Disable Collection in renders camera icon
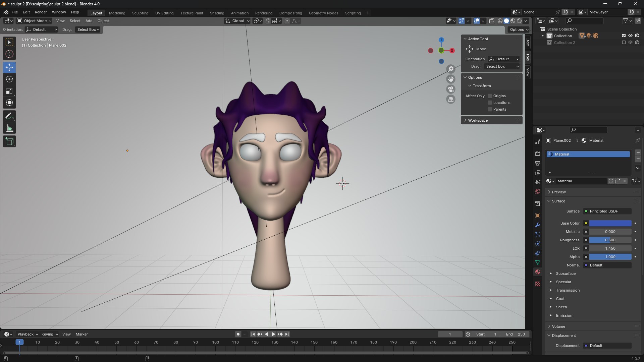This screenshot has width=644, height=362. point(637,36)
